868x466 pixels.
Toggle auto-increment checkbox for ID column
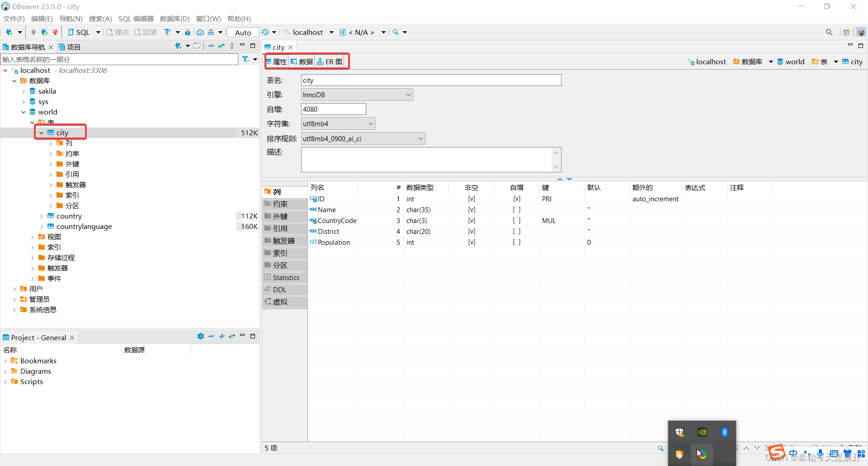[517, 199]
